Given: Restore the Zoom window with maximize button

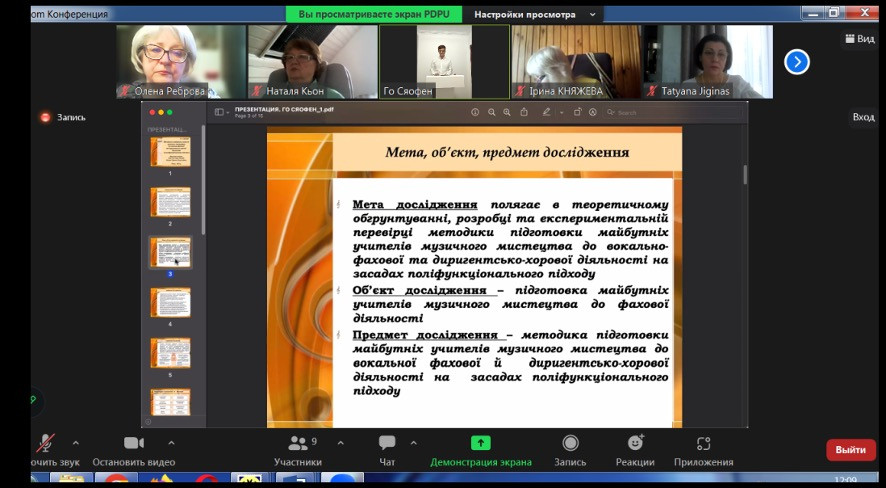Looking at the screenshot, I should pyautogui.click(x=834, y=13).
